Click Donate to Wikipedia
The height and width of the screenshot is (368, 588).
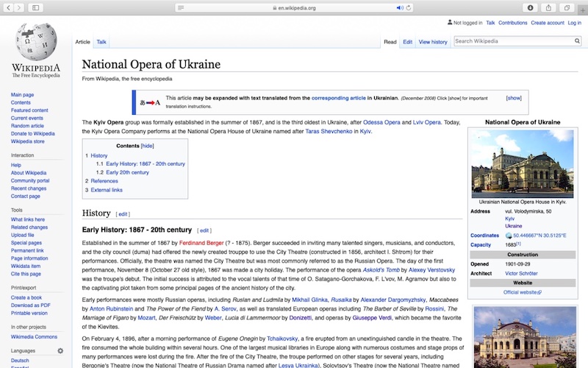point(32,134)
